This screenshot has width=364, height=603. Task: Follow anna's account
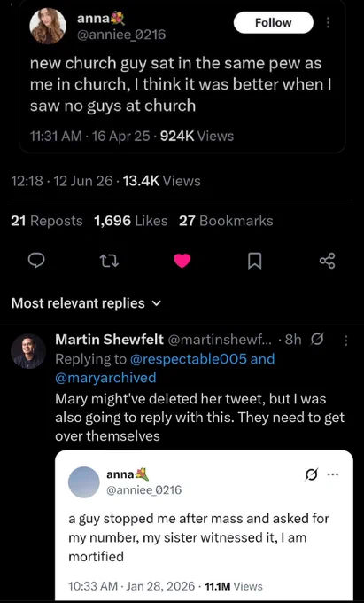[274, 23]
